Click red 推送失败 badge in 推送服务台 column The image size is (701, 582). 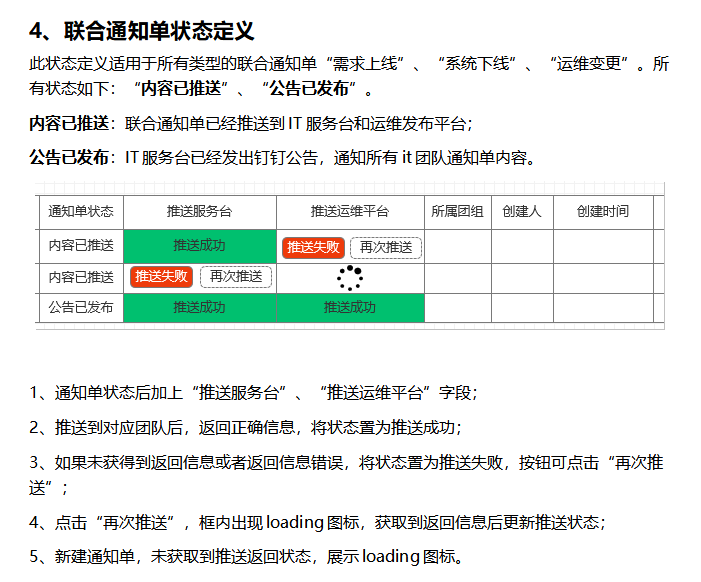point(161,277)
